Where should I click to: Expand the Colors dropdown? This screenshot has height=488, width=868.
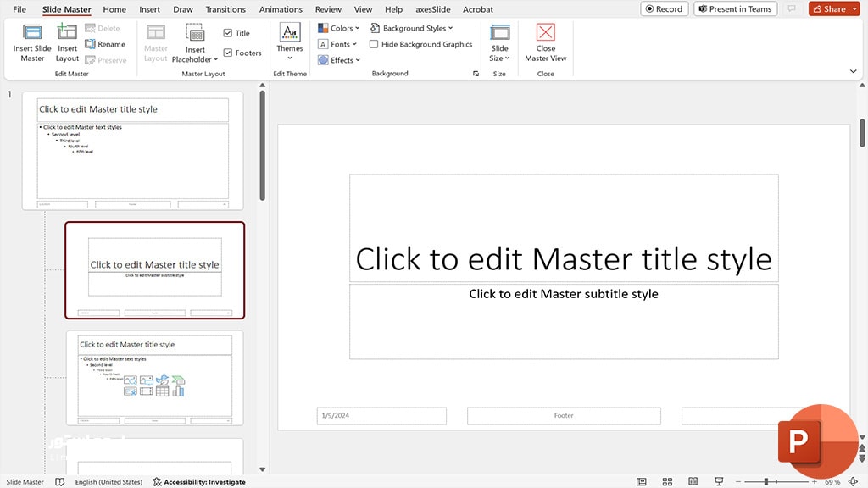click(339, 28)
